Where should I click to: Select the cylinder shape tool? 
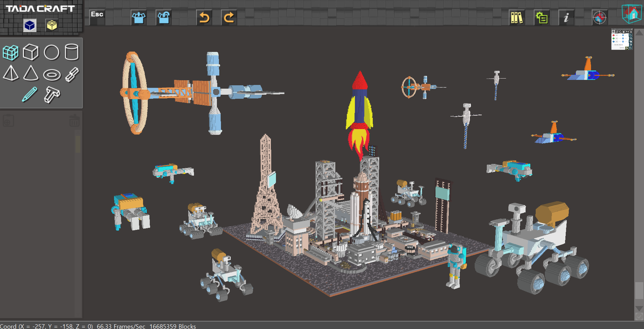pyautogui.click(x=72, y=52)
